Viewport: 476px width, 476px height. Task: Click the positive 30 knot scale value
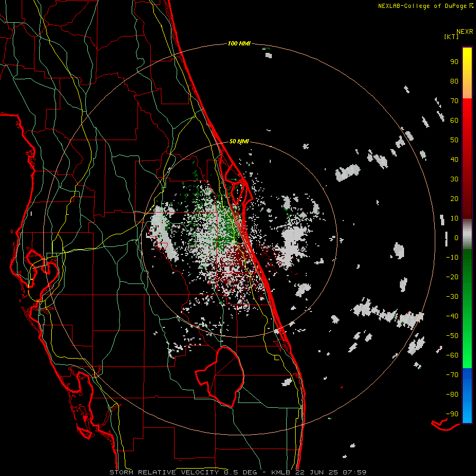click(x=454, y=179)
